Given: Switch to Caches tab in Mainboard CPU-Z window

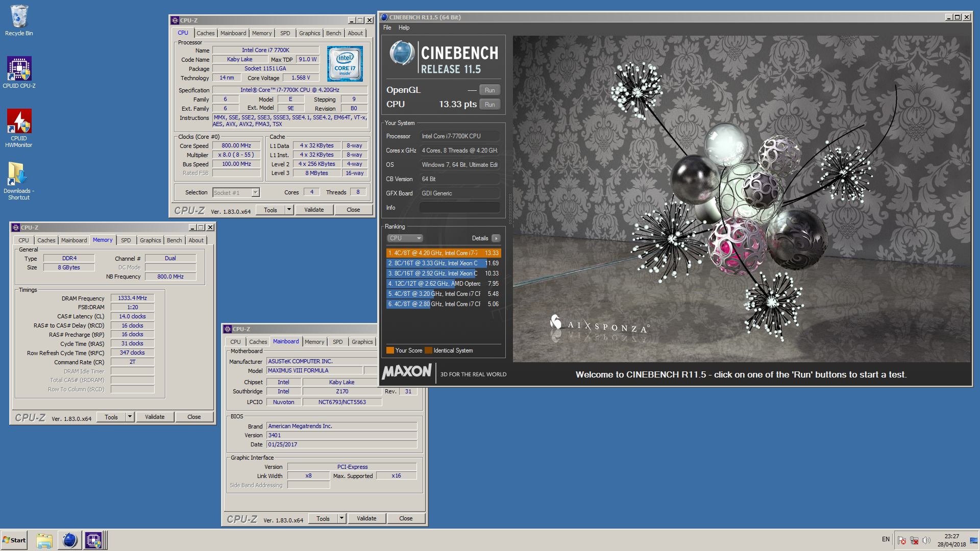Looking at the screenshot, I should [258, 342].
